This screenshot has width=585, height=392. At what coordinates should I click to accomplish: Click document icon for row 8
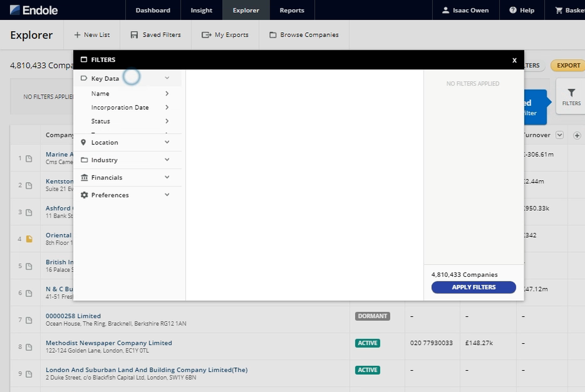[x=29, y=348]
